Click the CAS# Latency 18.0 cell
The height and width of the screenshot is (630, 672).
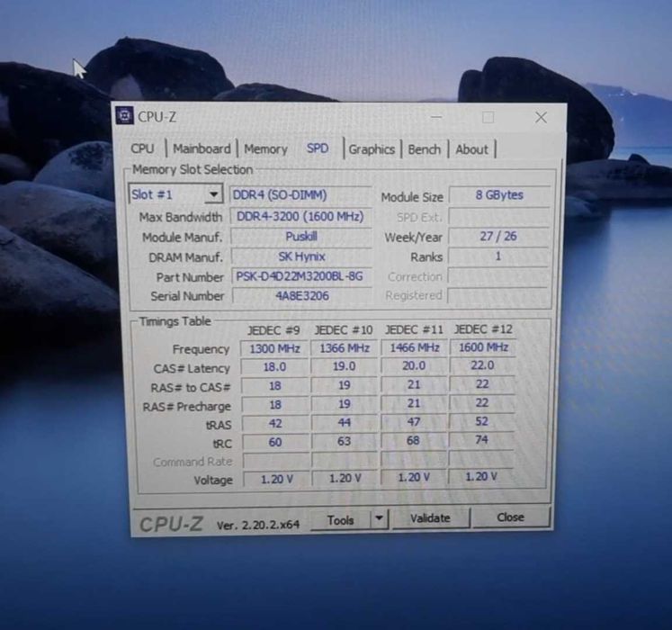click(x=274, y=367)
